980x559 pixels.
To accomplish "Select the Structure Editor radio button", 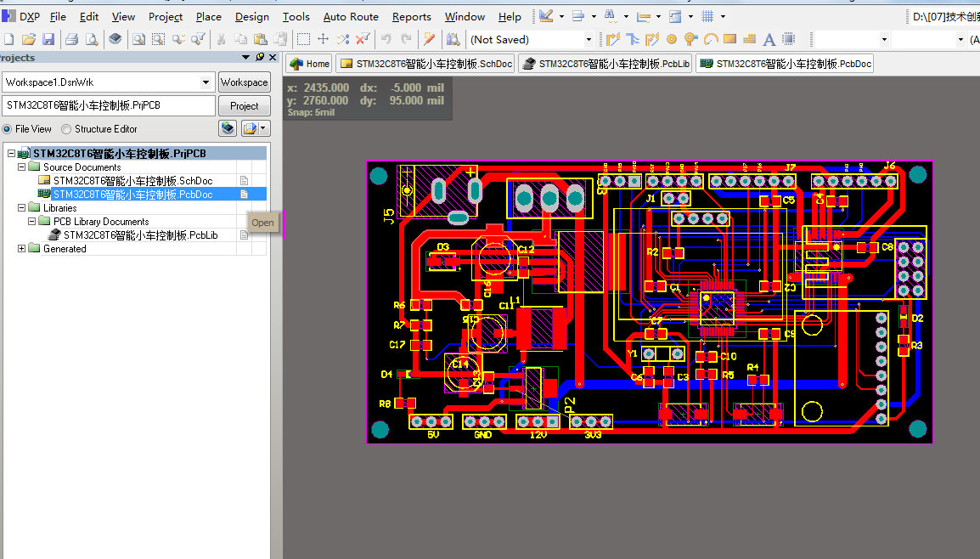I will point(66,129).
